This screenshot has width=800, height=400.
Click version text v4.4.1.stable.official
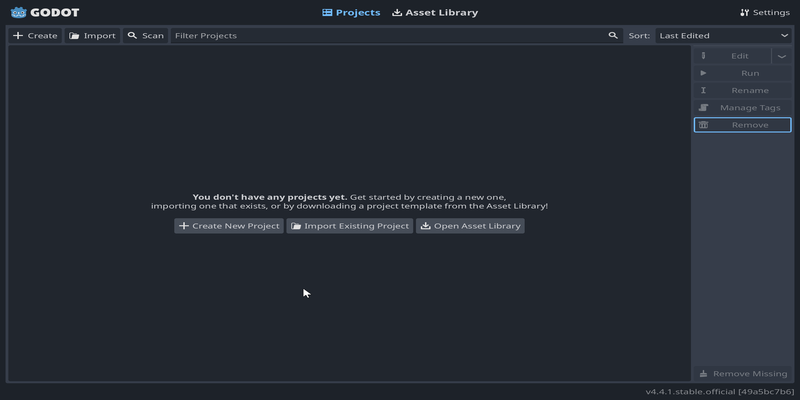[719, 392]
